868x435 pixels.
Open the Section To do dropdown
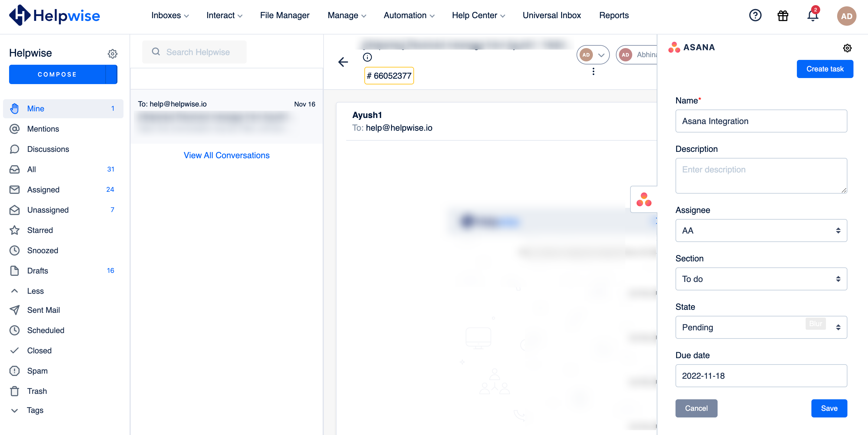point(761,278)
